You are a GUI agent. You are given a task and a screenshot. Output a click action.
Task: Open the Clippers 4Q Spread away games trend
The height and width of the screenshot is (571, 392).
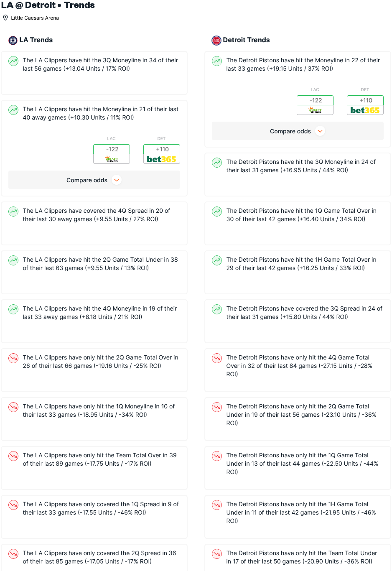click(x=94, y=223)
